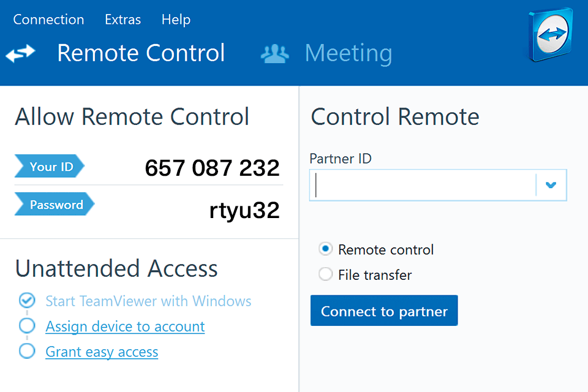Viewport: 588px width, 392px height.
Task: Open the Connection menu
Action: coord(48,19)
